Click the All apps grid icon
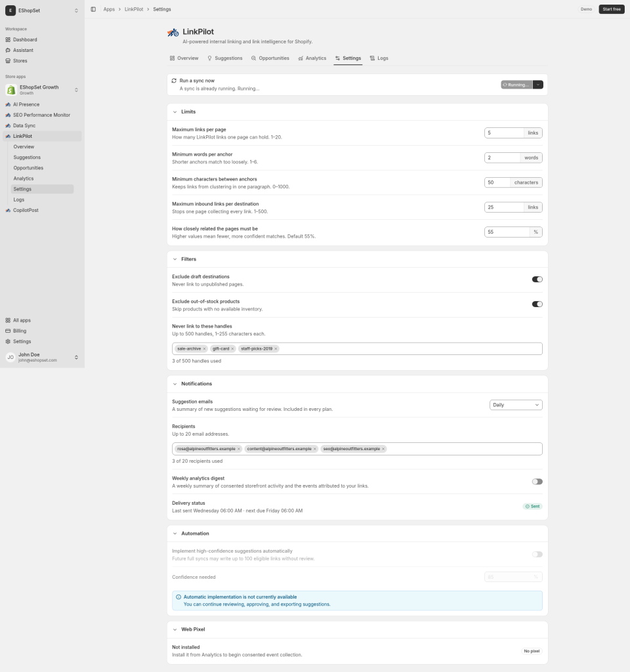Screen dimensions: 630x672 click(x=8, y=320)
